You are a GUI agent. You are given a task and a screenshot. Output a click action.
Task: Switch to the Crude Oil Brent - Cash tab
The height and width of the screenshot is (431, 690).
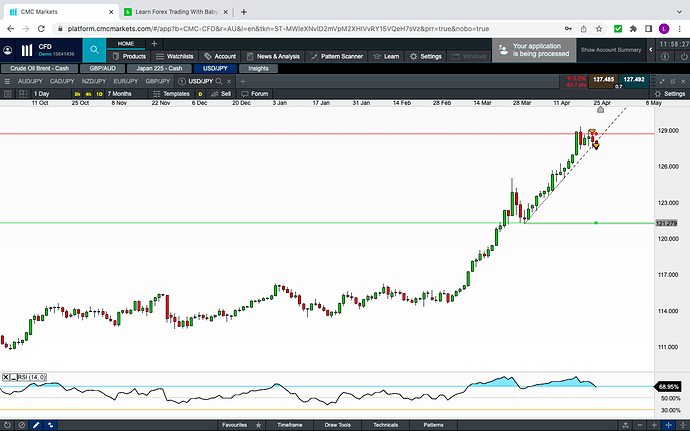pos(40,68)
